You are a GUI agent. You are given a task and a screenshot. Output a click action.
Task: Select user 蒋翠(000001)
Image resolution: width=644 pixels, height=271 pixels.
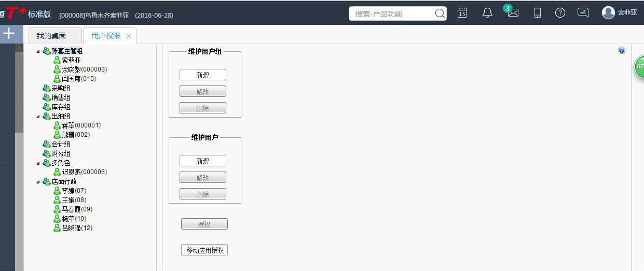point(81,125)
